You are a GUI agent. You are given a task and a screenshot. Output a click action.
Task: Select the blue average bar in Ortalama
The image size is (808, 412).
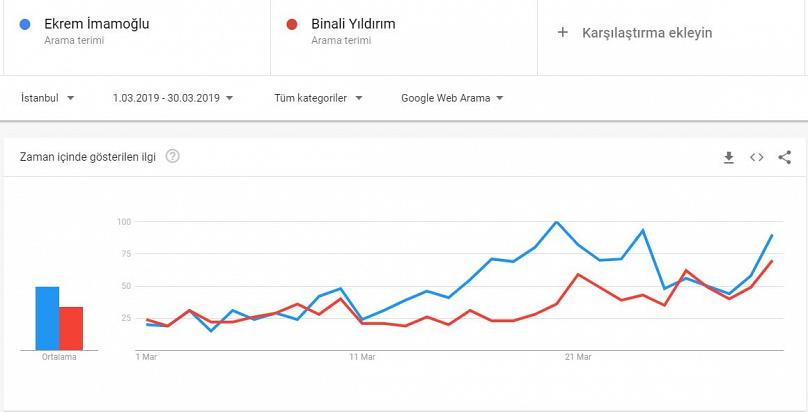click(x=47, y=318)
